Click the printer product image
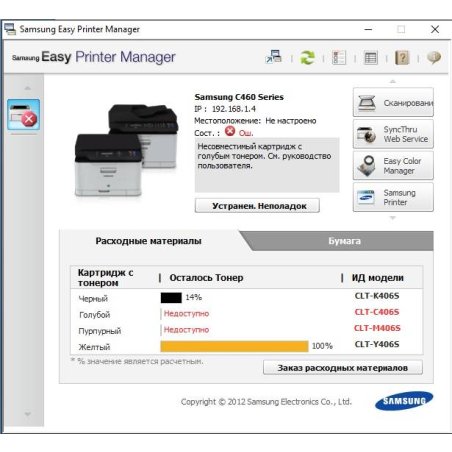 (126, 150)
